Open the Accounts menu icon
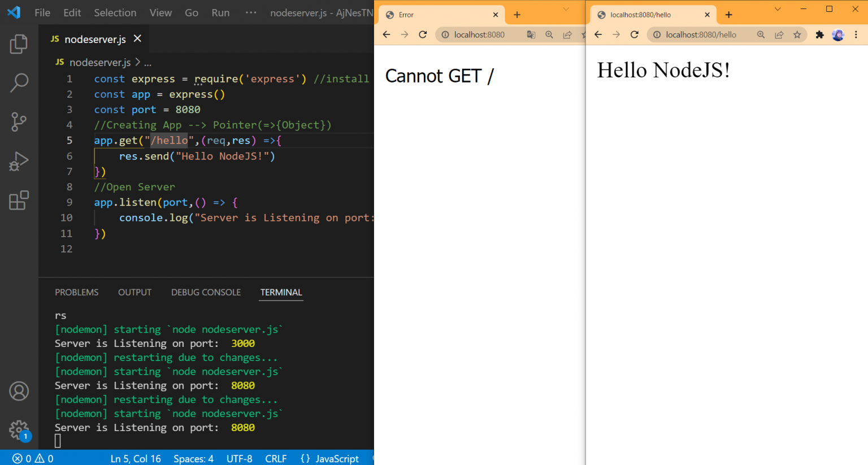868x465 pixels. (x=19, y=391)
